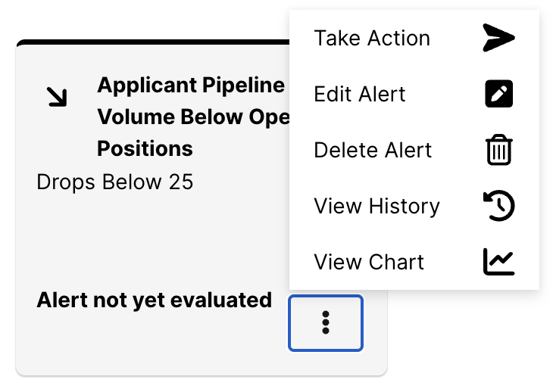Click the Alert not yet evaluated status
Screen dimensions: 553x392
pyautogui.click(x=154, y=300)
